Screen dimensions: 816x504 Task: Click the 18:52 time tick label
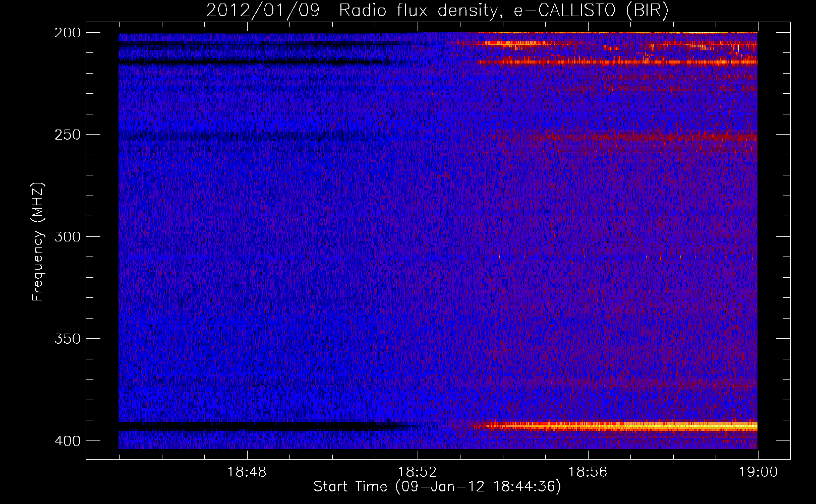click(x=417, y=472)
